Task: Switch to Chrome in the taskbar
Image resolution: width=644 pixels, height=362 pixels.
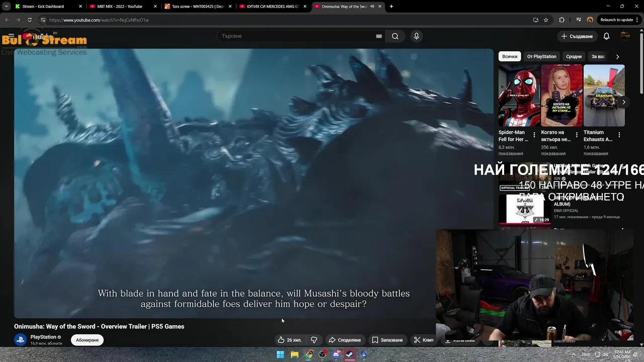Action: (308, 354)
